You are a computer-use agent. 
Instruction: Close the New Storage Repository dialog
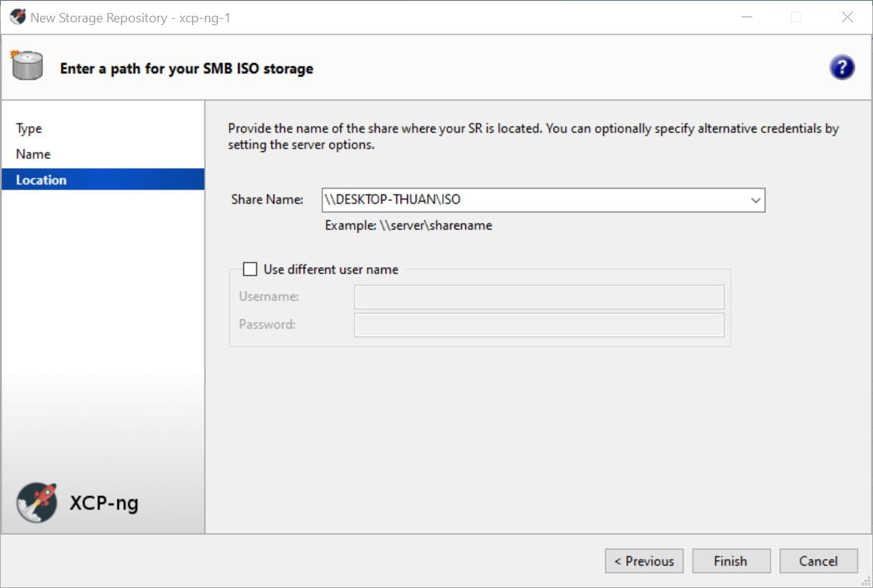tap(847, 17)
